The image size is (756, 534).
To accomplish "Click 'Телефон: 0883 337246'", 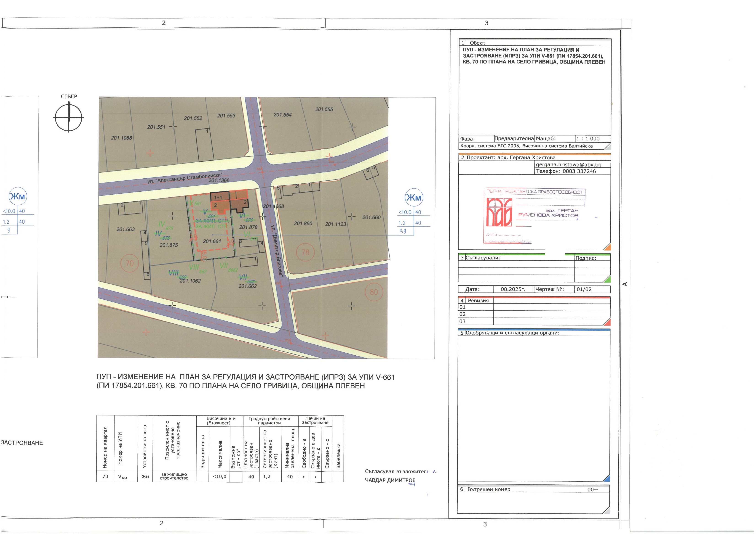I will (x=566, y=171).
